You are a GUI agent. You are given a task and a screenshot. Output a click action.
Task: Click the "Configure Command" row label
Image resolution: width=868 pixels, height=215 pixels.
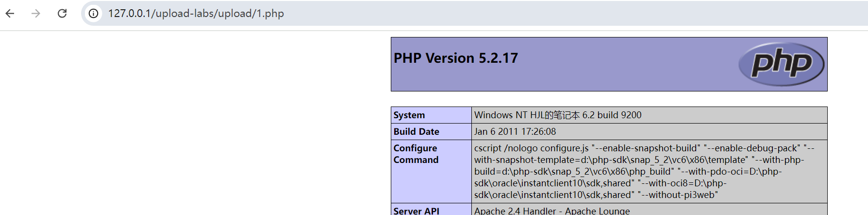(x=416, y=154)
